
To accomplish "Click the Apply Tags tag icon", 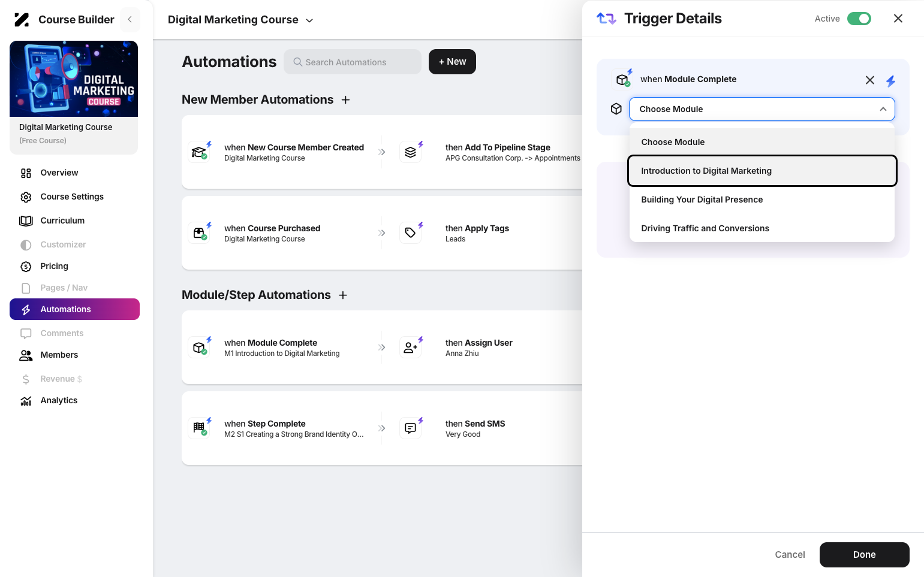I will (x=411, y=233).
